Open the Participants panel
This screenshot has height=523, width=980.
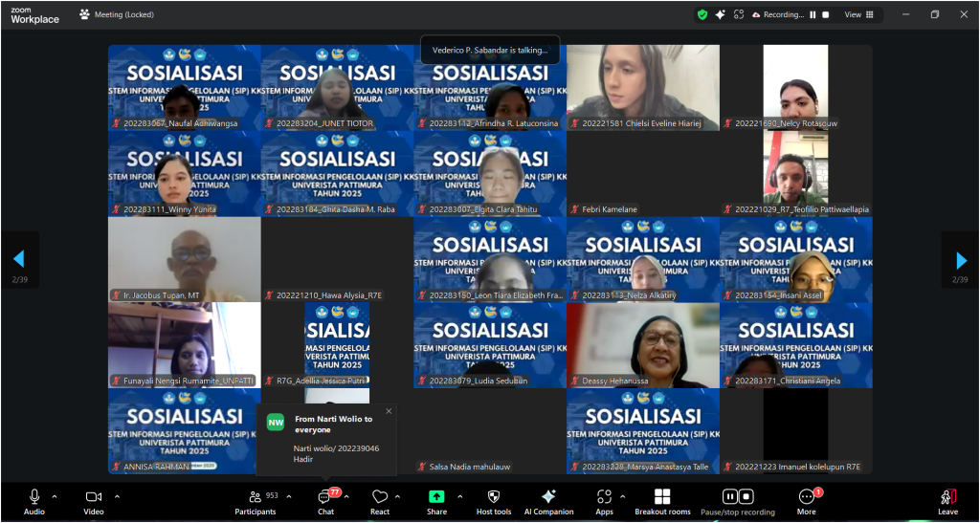[255, 501]
